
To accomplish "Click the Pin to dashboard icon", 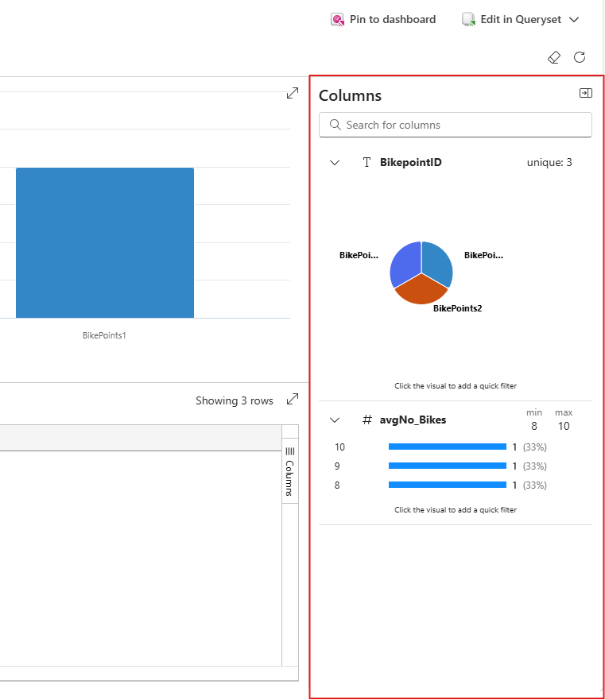I will (x=337, y=20).
